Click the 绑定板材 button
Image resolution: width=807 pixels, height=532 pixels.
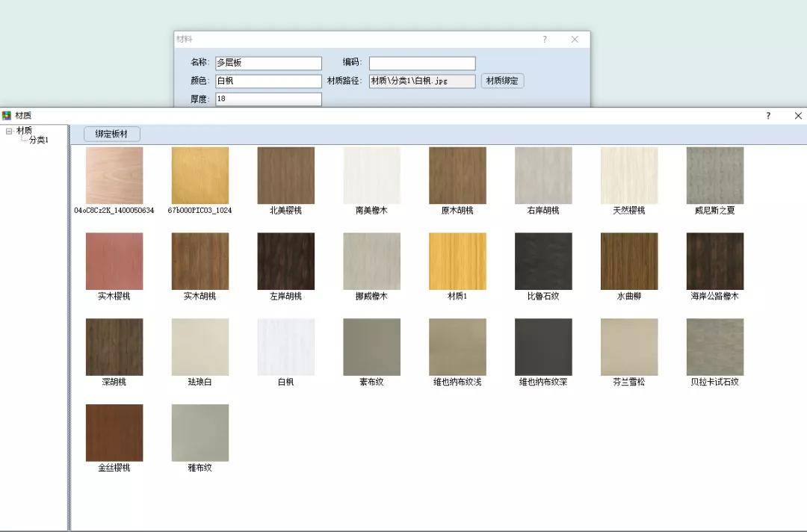[111, 134]
